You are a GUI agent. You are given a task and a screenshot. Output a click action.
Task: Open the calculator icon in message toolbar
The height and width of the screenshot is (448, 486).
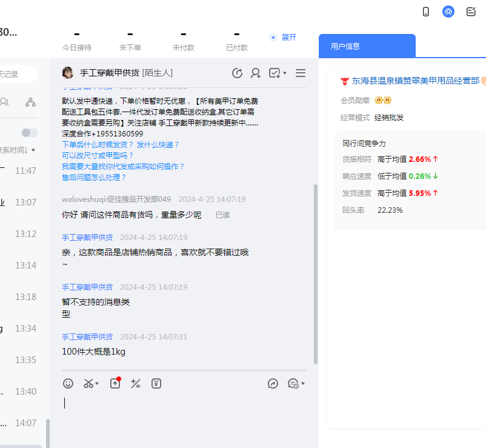pyautogui.click(x=136, y=383)
